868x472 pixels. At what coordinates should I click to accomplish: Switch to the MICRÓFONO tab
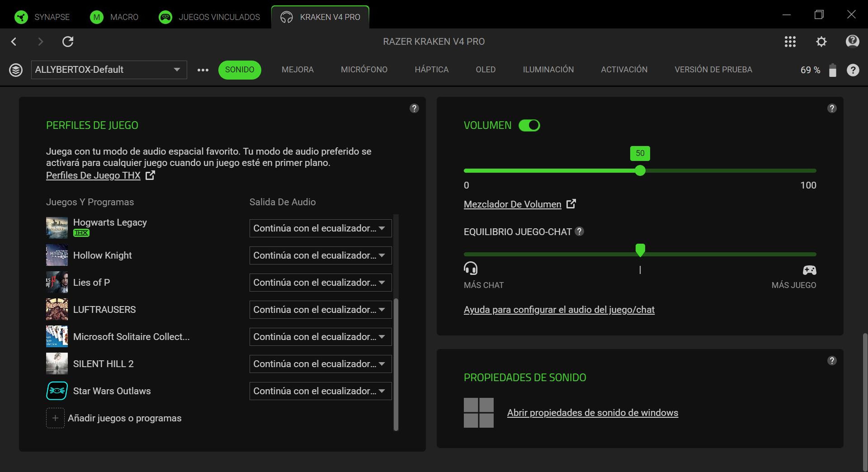(x=364, y=70)
